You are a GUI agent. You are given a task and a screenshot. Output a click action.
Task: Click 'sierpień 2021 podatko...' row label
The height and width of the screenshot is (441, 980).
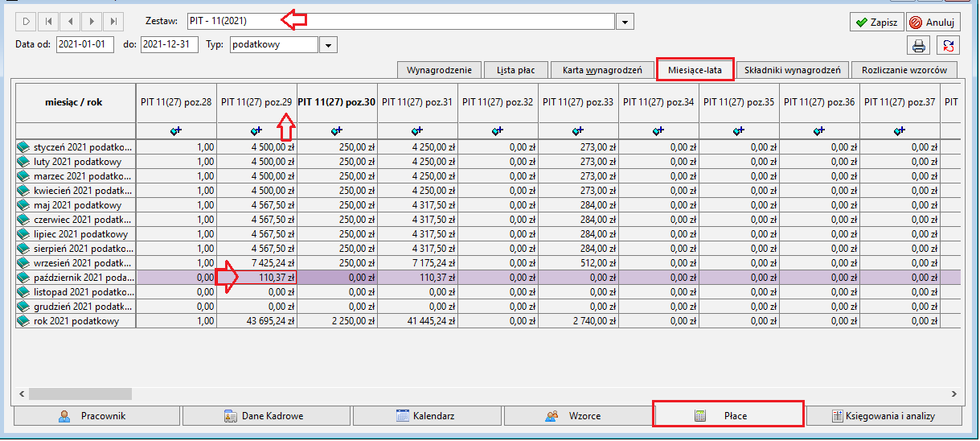84,249
